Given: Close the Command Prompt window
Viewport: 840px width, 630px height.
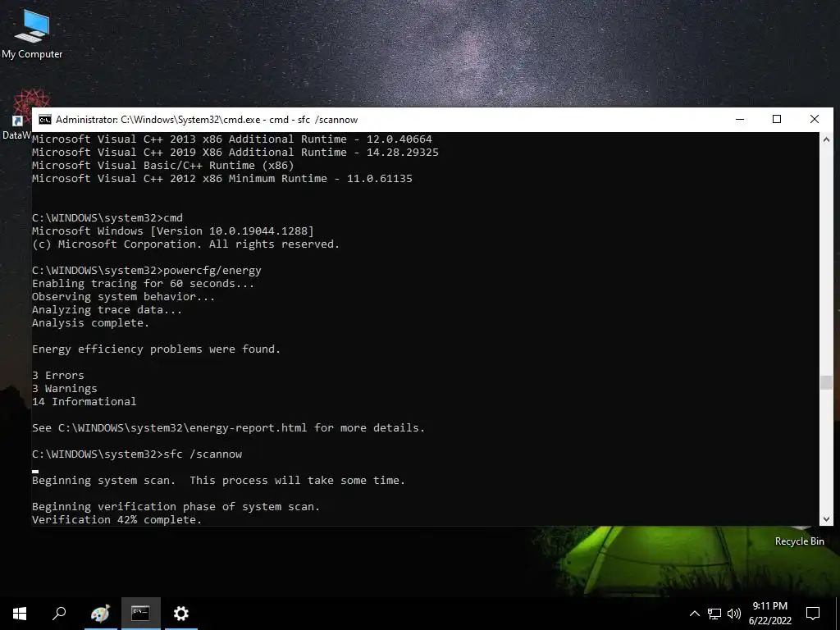Looking at the screenshot, I should point(815,120).
